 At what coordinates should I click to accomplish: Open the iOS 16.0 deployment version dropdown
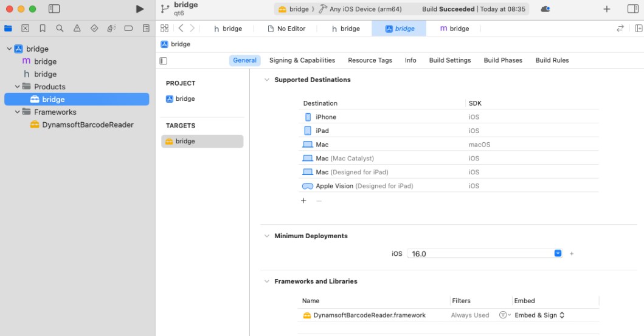[x=558, y=253]
